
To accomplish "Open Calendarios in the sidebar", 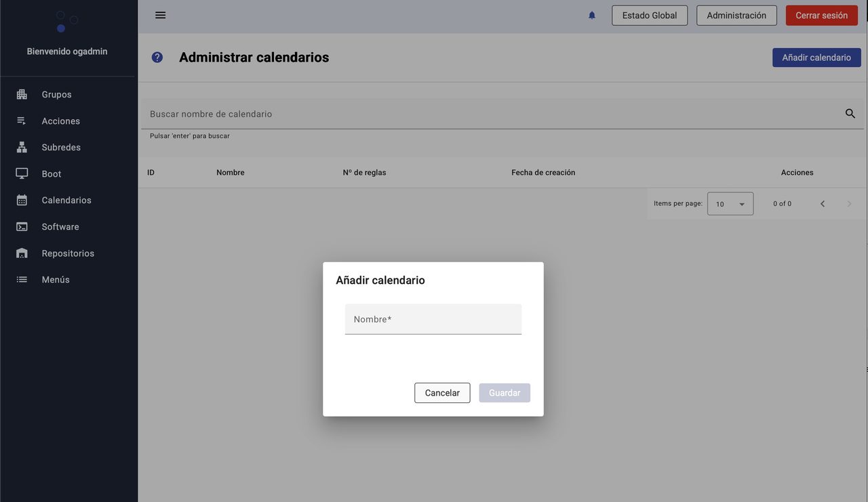I will [x=66, y=201].
